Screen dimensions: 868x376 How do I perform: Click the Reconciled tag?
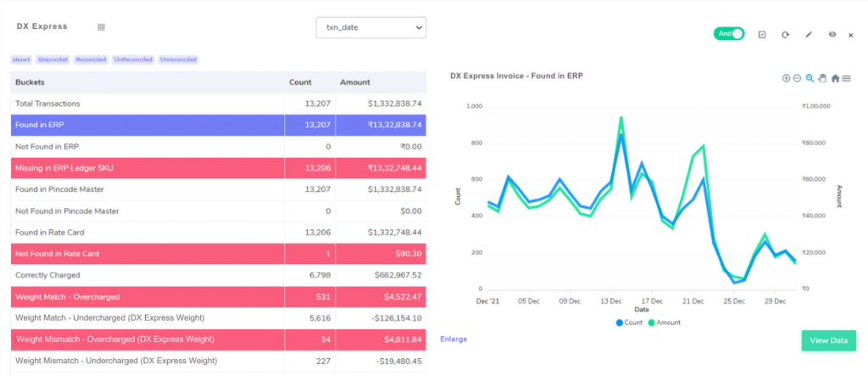91,59
